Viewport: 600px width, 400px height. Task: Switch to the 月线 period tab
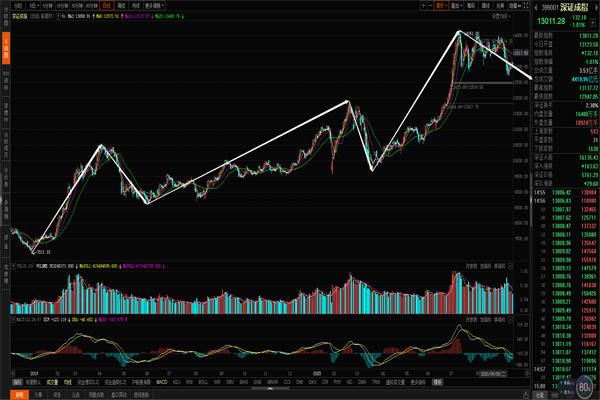pos(135,5)
